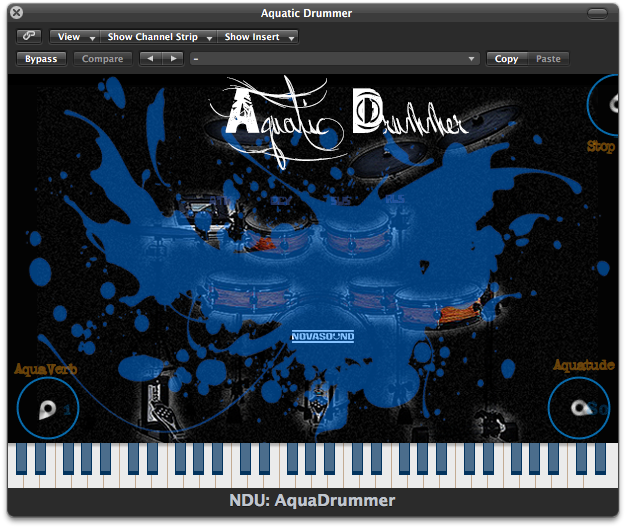626x528 pixels.
Task: Play the rightmost black piano key
Action: click(600, 459)
